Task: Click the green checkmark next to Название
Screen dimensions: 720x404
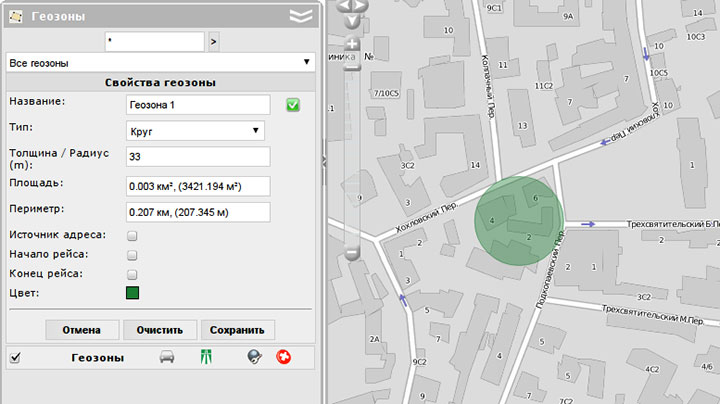Action: [293, 105]
